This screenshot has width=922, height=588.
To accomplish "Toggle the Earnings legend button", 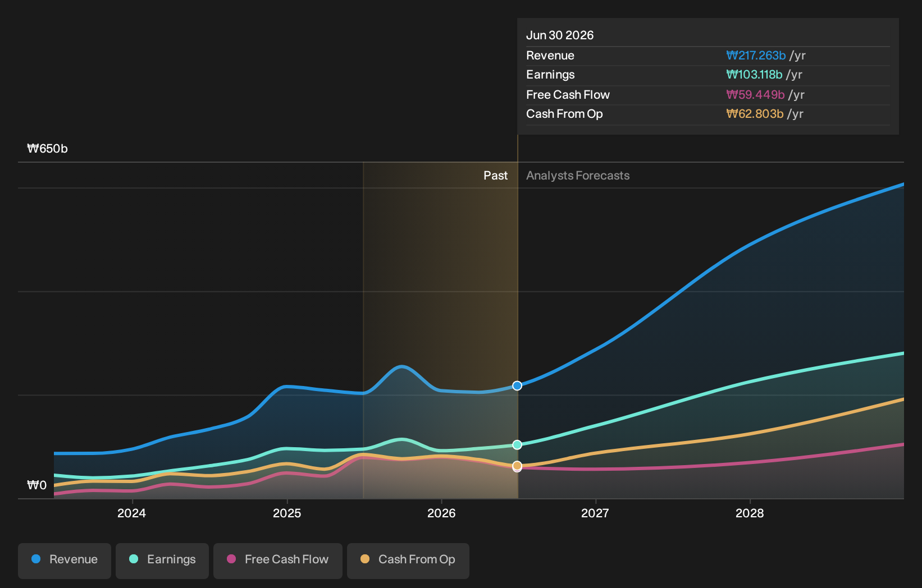I will click(x=162, y=561).
